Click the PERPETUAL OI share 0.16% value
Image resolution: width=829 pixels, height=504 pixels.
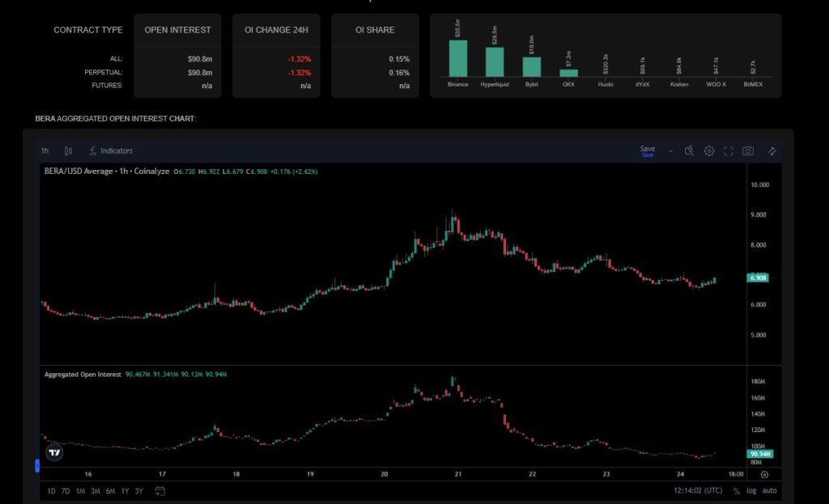tap(399, 72)
